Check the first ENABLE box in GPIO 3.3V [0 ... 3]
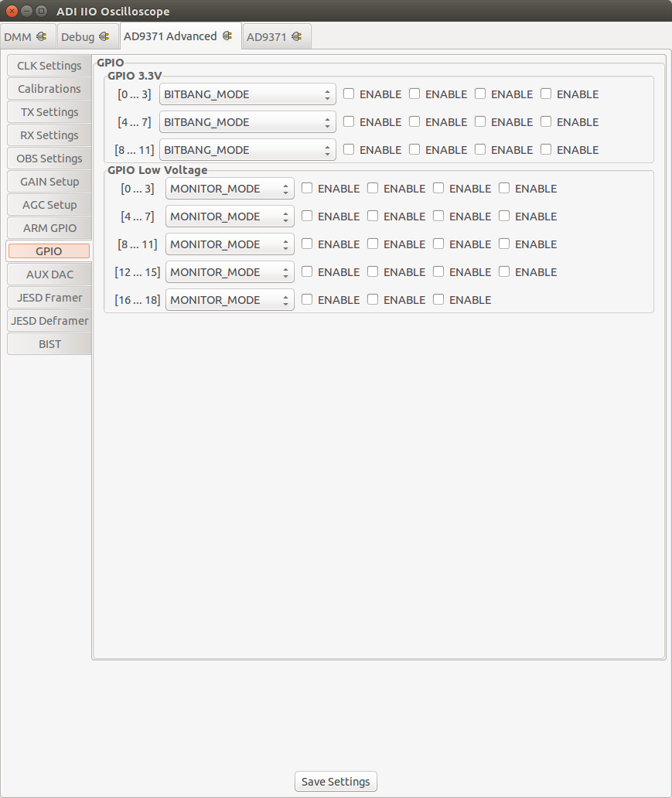This screenshot has height=798, width=672. (348, 94)
